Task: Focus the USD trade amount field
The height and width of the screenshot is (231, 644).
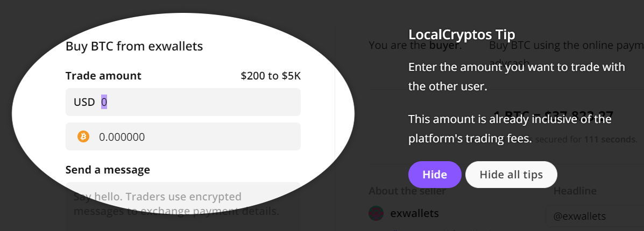Action: (x=199, y=102)
